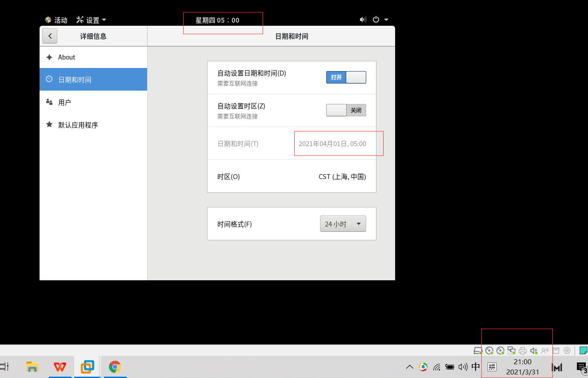Click the 活动 activities button
588x378 pixels.
56,20
